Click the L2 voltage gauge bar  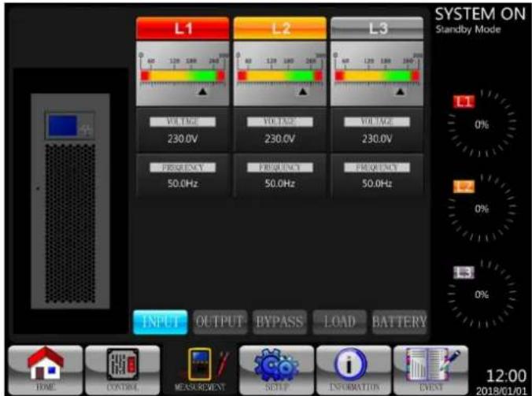(x=280, y=76)
